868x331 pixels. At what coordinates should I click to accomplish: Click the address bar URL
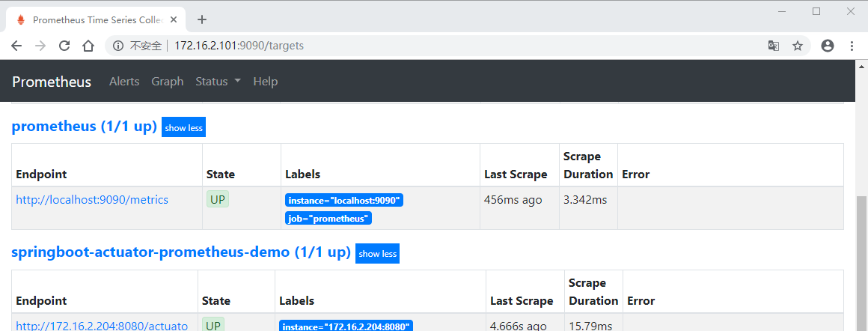[x=239, y=46]
